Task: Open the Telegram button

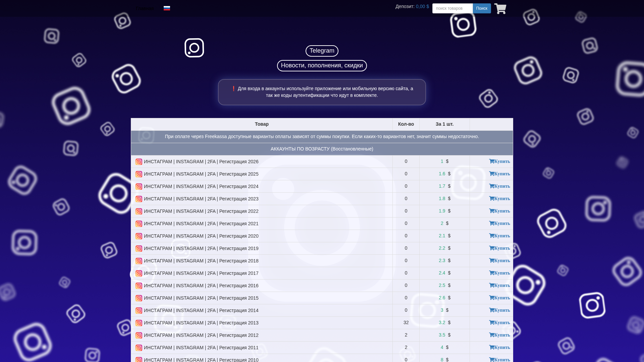Action: point(322,51)
